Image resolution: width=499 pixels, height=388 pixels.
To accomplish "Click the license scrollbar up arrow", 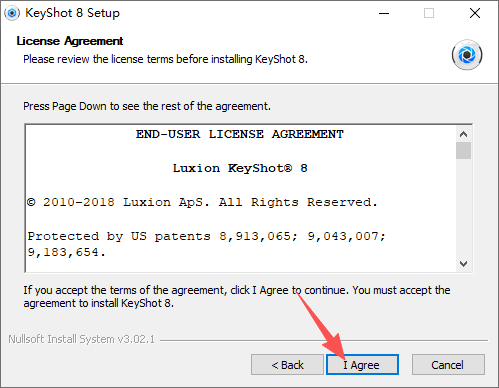I will [x=463, y=134].
